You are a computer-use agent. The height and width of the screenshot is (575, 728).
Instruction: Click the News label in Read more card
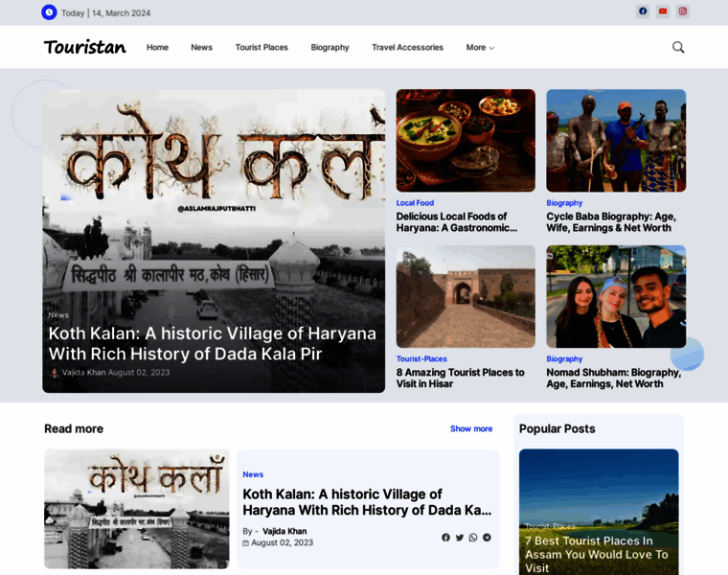(x=253, y=474)
